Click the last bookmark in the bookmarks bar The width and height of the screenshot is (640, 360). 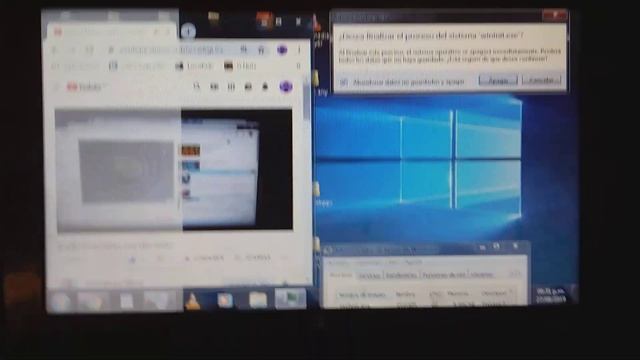[x=240, y=66]
